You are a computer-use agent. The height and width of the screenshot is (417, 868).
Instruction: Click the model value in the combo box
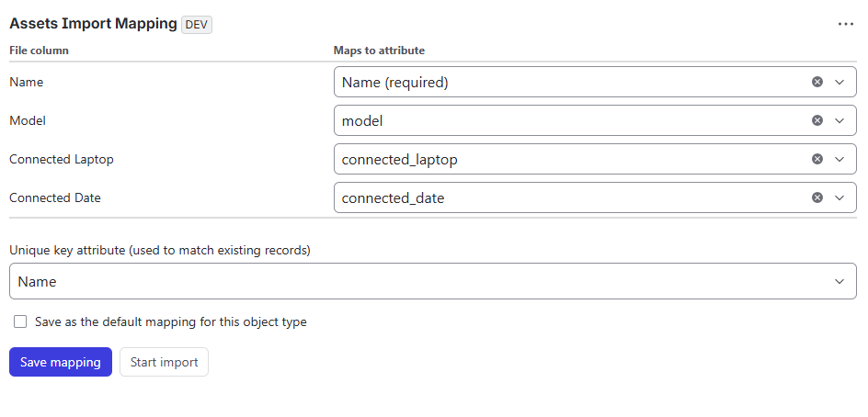point(362,121)
